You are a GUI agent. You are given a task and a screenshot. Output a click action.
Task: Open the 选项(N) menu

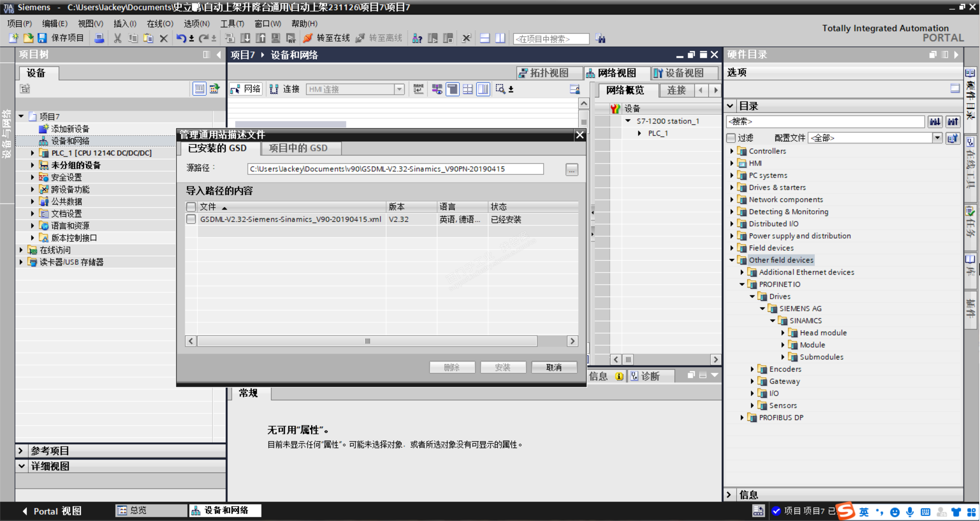pos(196,24)
